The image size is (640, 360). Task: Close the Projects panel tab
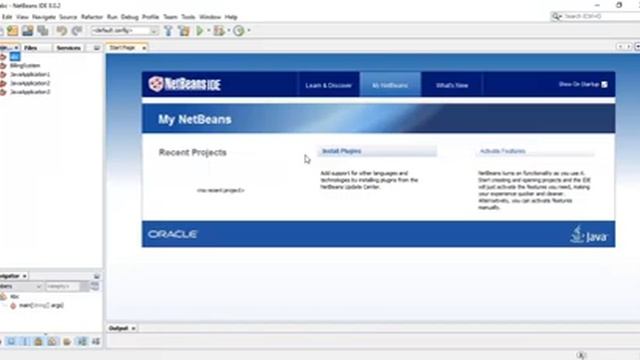(16, 48)
